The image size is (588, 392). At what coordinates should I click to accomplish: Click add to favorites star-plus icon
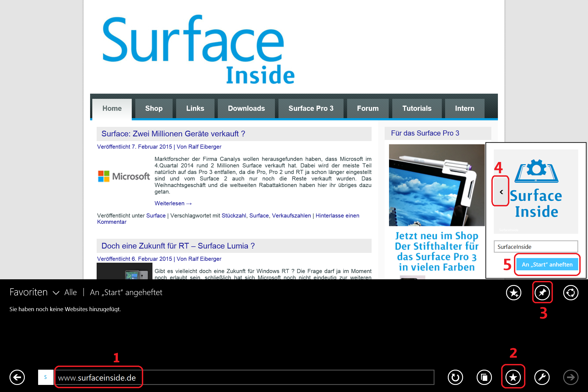pyautogui.click(x=514, y=293)
